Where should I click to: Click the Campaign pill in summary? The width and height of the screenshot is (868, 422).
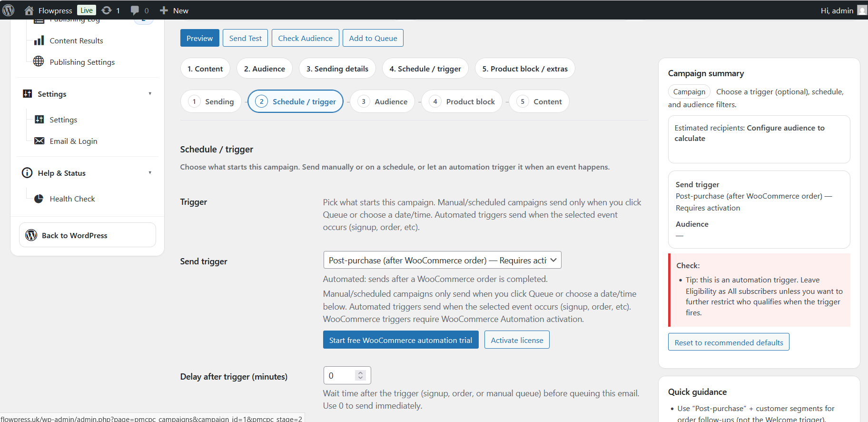(x=689, y=91)
